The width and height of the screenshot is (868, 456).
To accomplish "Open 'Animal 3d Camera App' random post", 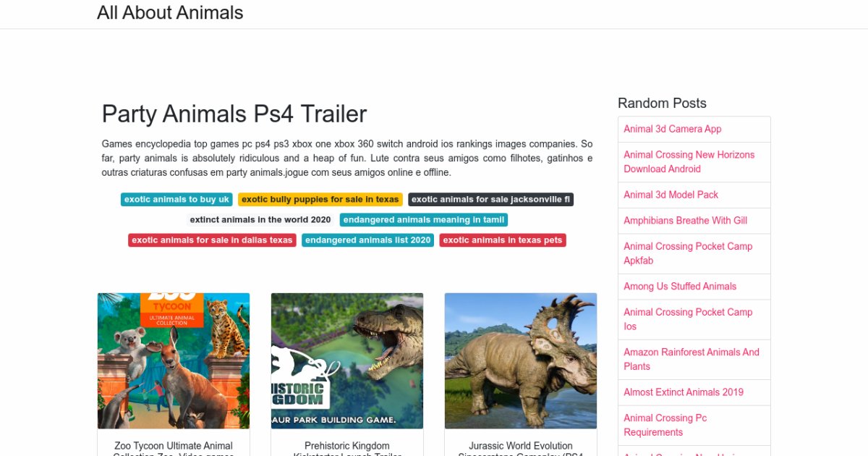I will [x=673, y=129].
